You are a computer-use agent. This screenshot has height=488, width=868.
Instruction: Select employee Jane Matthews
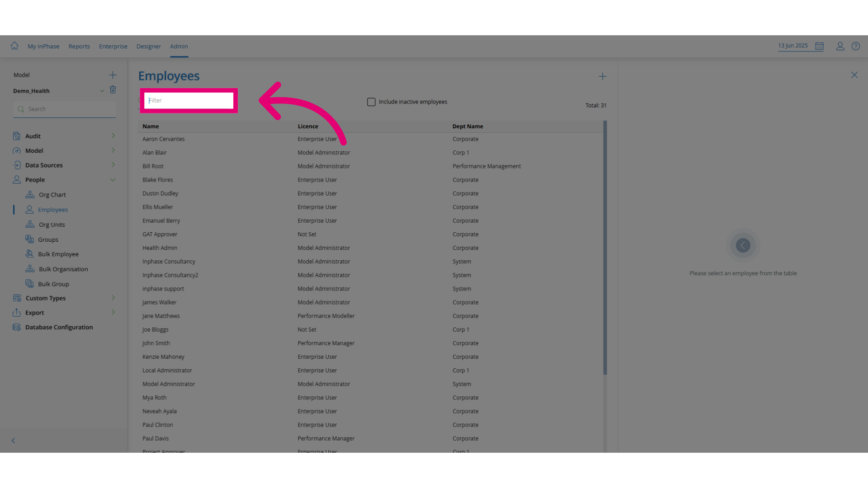(161, 316)
